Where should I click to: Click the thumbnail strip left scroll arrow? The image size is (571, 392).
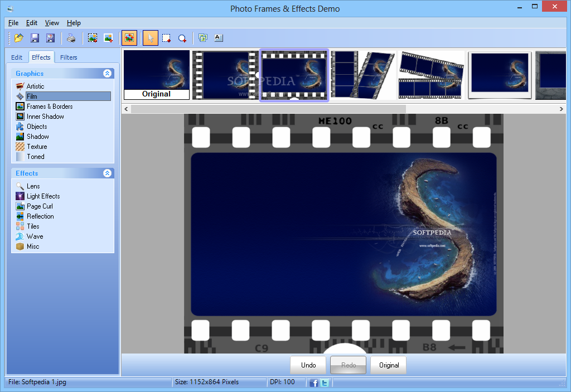[126, 109]
